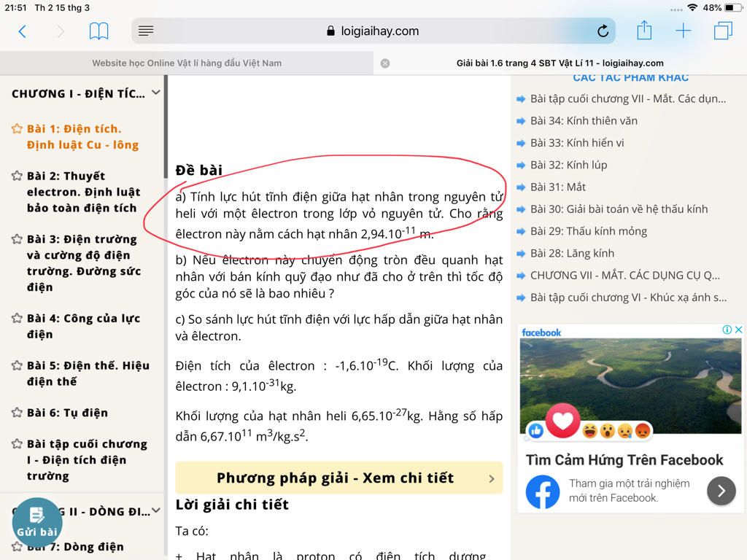Open CHƯƠNG VII - MẮT. CÁC DỤNG CỤ Q... link
This screenshot has width=747, height=560.
[625, 275]
